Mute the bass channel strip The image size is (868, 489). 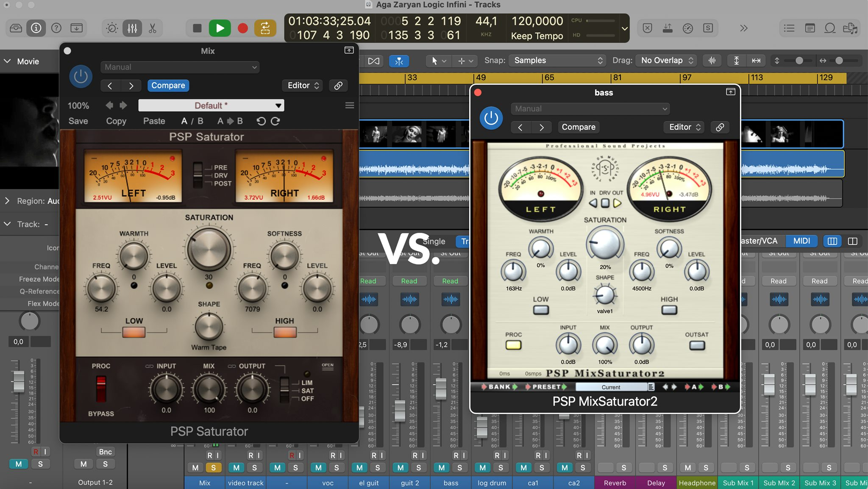(441, 467)
